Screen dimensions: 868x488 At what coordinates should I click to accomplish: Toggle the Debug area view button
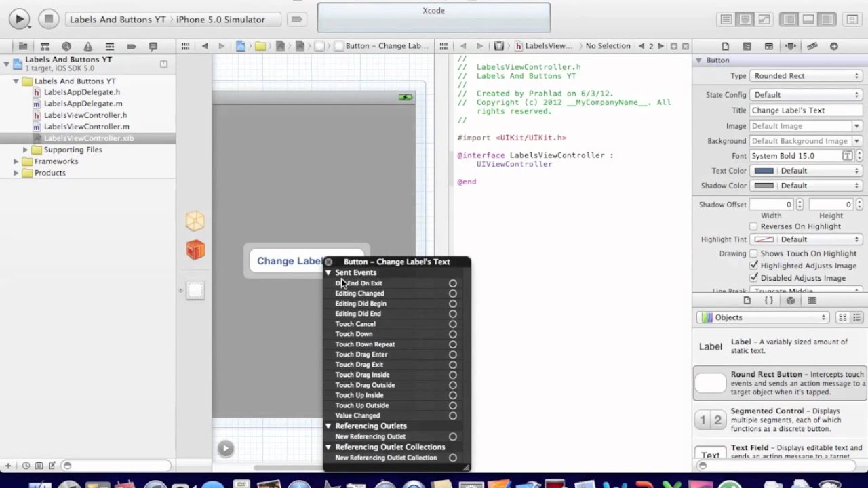tap(808, 20)
